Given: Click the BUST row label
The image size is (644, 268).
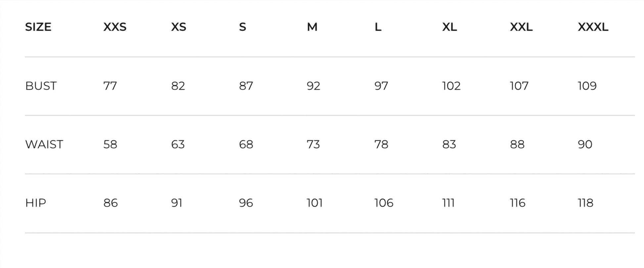Looking at the screenshot, I should pos(41,86).
